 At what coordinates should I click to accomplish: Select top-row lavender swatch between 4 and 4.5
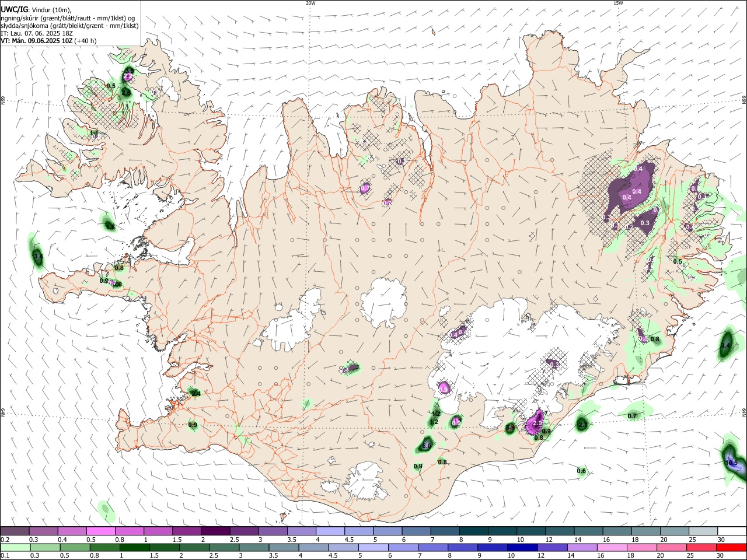330,531
